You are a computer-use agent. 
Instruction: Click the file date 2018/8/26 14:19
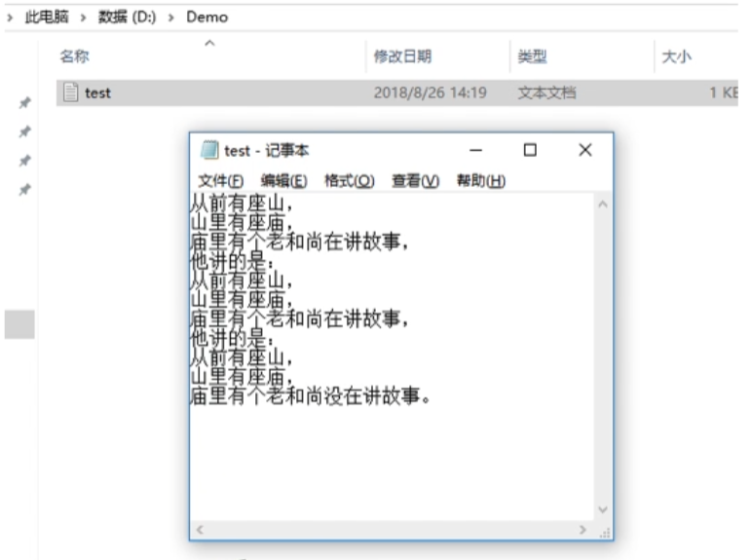431,93
